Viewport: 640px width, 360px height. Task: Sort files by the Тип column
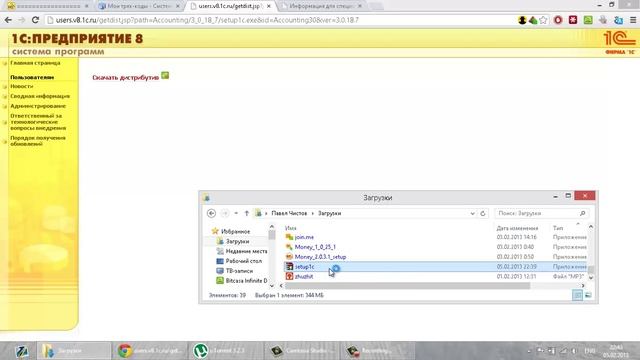[x=558, y=228]
